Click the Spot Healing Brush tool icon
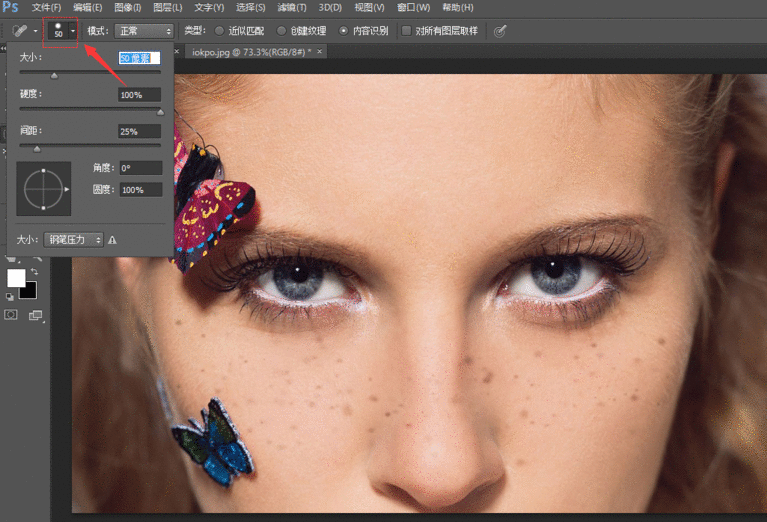 point(18,31)
